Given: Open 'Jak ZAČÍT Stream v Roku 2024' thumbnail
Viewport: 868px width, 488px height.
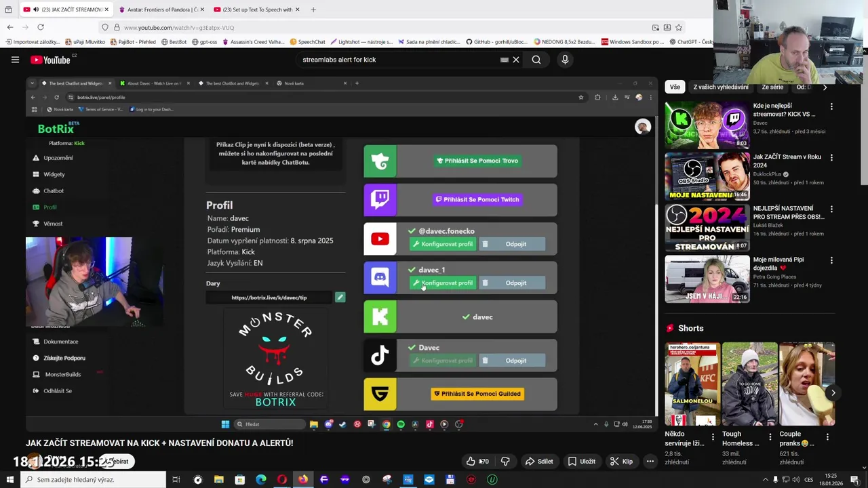Looking at the screenshot, I should 707,176.
